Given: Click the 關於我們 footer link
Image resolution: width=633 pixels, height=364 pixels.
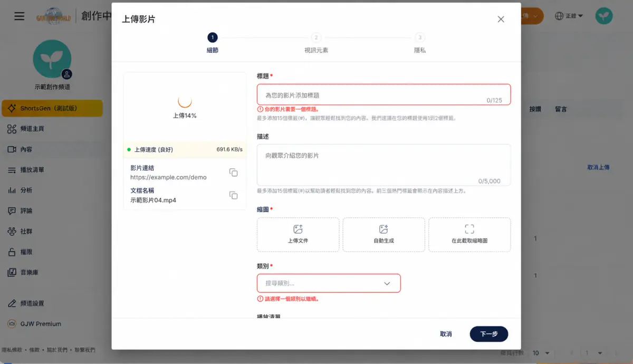Looking at the screenshot, I should (x=56, y=350).
